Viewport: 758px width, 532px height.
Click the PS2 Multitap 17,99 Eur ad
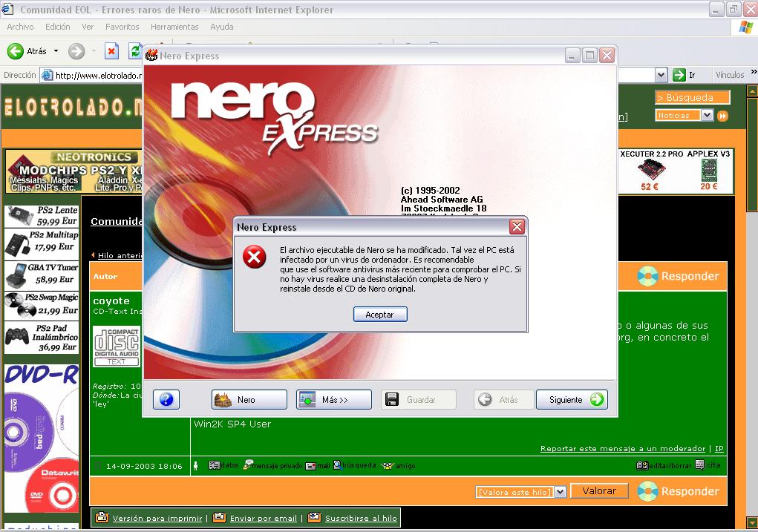click(x=42, y=244)
